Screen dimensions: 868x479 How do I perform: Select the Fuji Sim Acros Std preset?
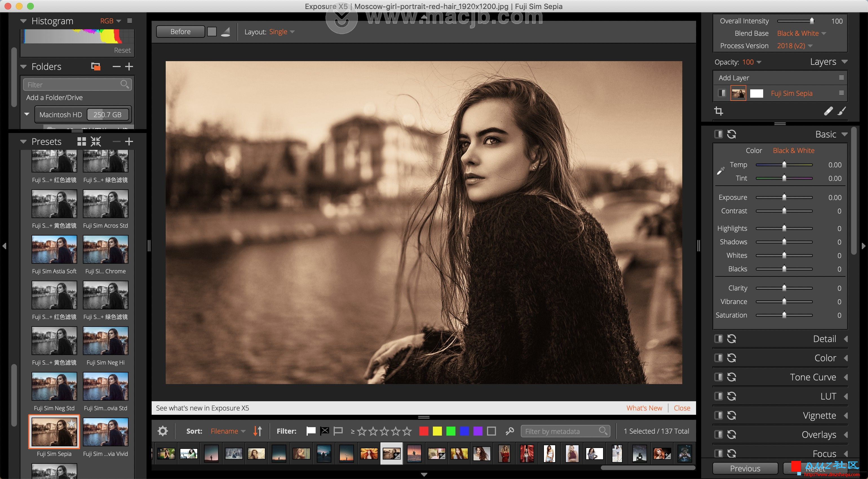105,209
